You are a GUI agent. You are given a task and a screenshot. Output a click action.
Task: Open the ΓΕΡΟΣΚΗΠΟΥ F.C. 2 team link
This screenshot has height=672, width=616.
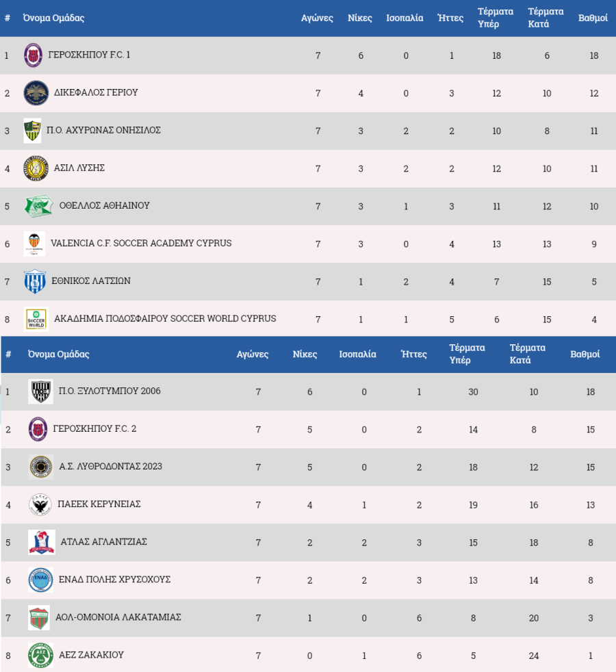94,428
